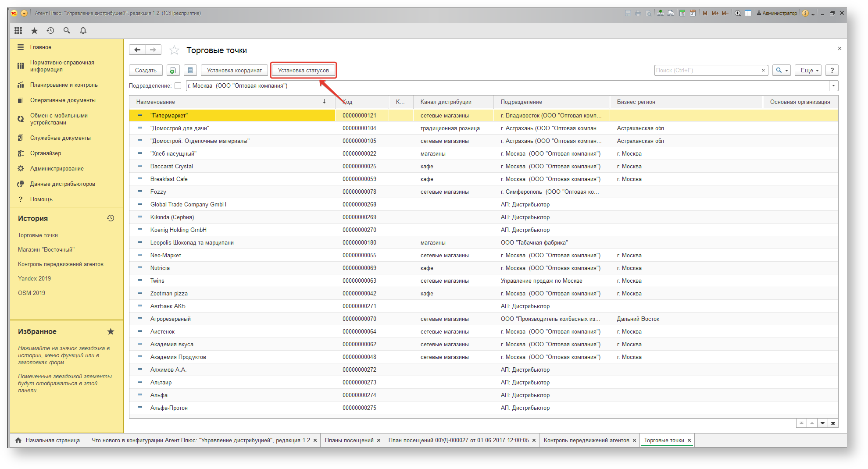Open the sections menu grid icon
The height and width of the screenshot is (469, 868).
coord(18,30)
